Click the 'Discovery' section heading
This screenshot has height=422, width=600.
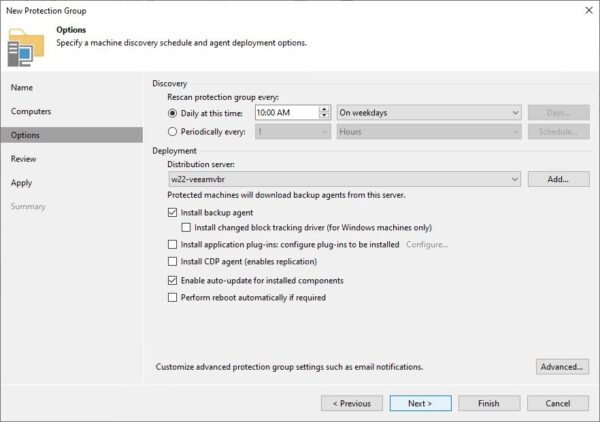click(170, 83)
